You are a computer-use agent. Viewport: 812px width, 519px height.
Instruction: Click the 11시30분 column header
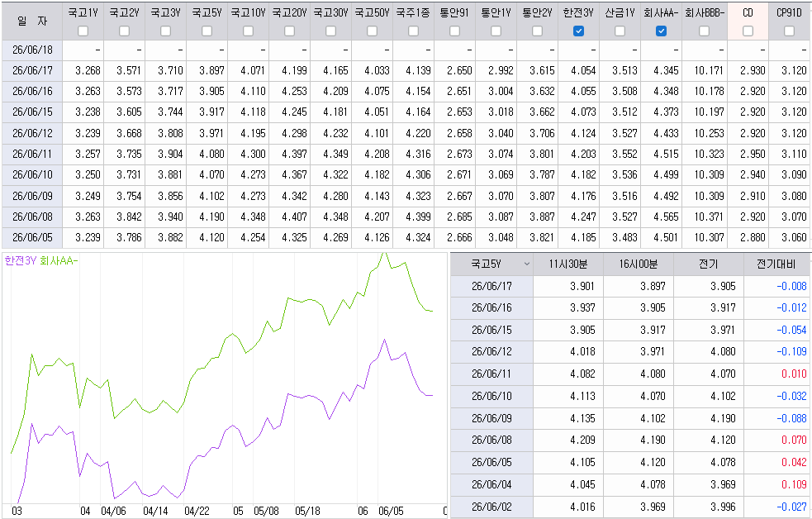click(x=568, y=264)
